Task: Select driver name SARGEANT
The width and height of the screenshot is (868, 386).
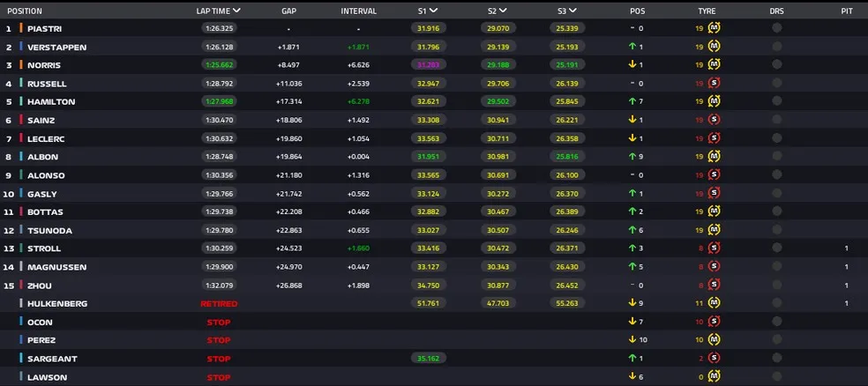Action: [x=53, y=359]
